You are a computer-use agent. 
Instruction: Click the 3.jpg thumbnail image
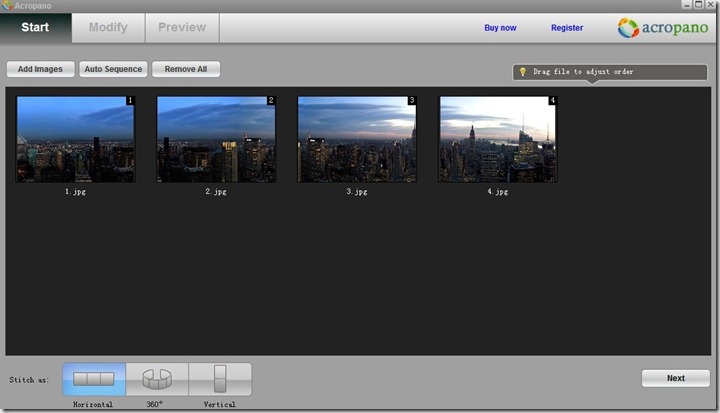coord(357,139)
